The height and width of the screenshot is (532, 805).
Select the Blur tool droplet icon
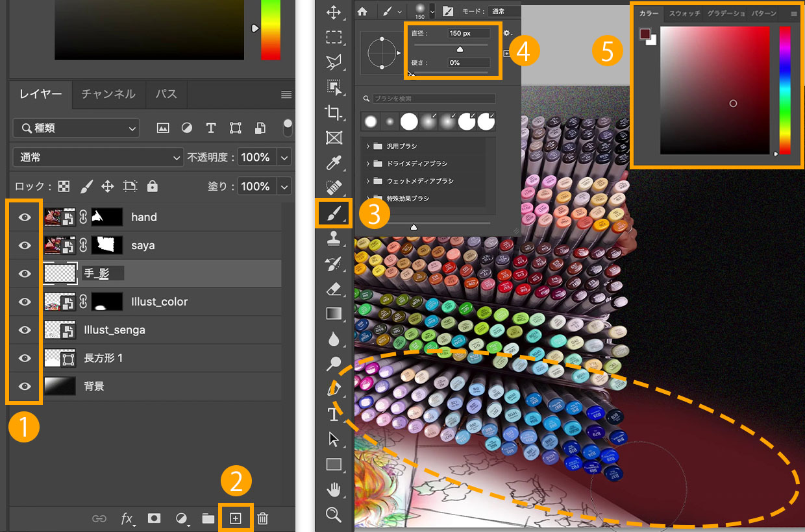pyautogui.click(x=334, y=339)
